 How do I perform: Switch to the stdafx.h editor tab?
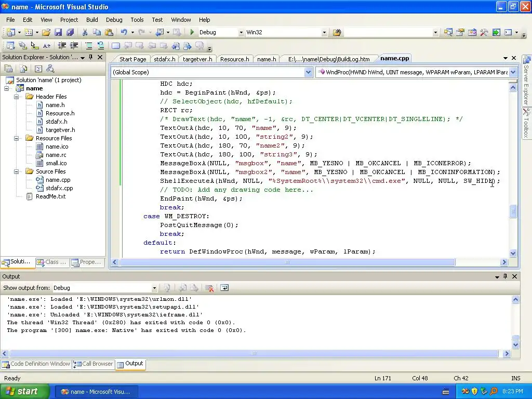click(x=165, y=59)
